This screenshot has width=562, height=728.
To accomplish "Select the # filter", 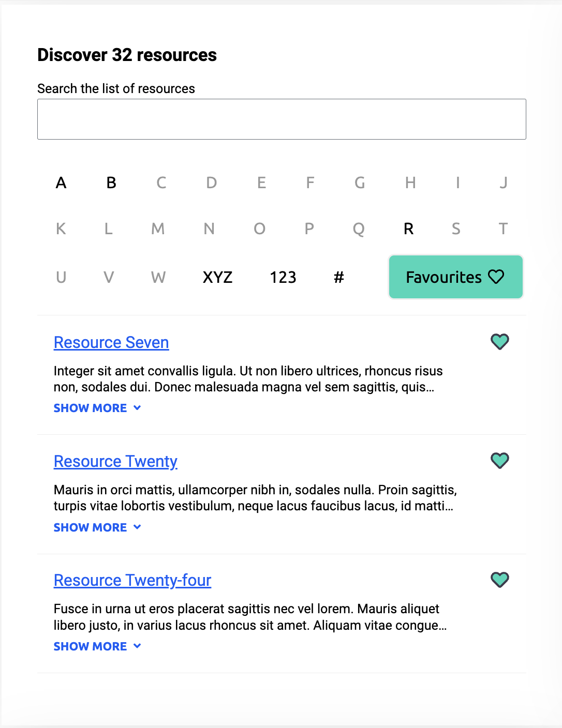I will (339, 277).
